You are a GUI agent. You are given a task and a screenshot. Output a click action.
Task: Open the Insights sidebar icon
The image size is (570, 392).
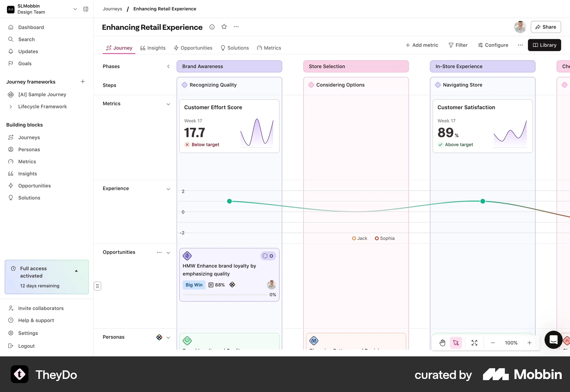coord(11,174)
